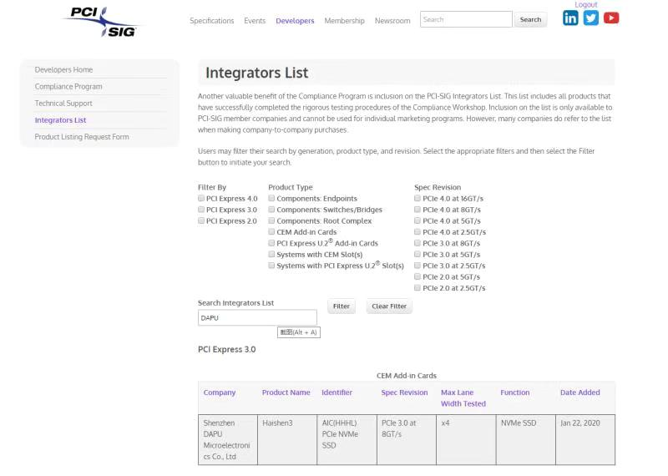Sort table by Company column
This screenshot has width=668, height=476.
[x=219, y=392]
